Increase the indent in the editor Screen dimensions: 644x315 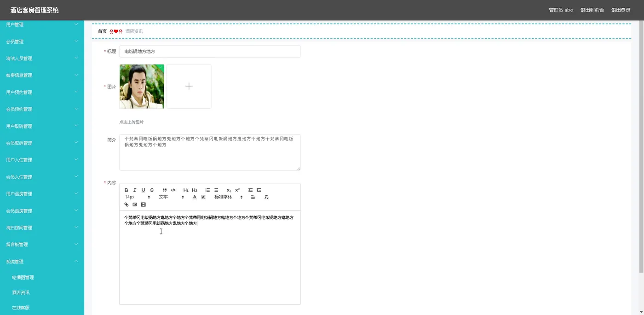click(259, 190)
